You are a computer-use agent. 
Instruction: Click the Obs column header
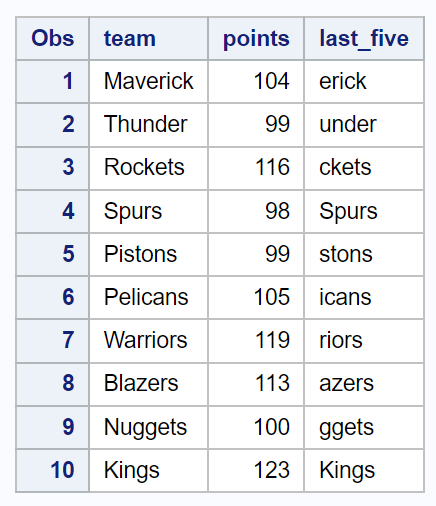[52, 39]
